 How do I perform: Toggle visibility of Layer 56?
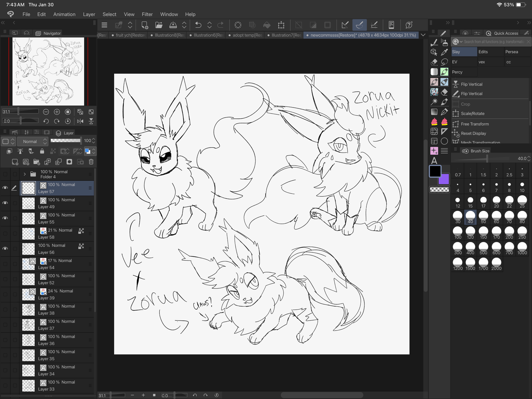click(5, 249)
